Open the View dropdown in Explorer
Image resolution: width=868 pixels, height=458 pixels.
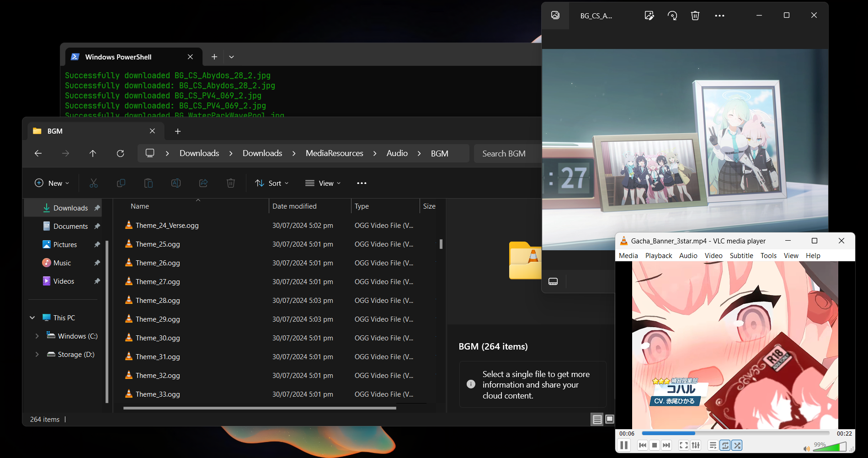[x=323, y=183]
